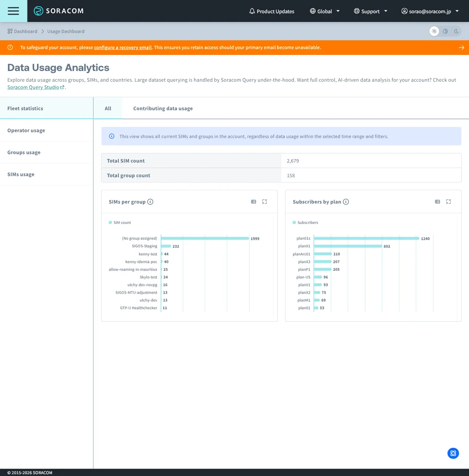The width and height of the screenshot is (469, 476).
Task: View Subscribers by plan as table
Action: [437, 202]
